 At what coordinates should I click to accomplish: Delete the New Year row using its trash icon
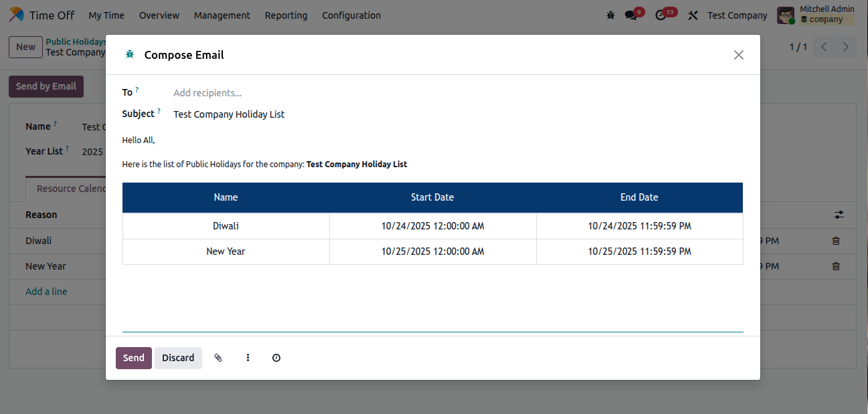(835, 266)
